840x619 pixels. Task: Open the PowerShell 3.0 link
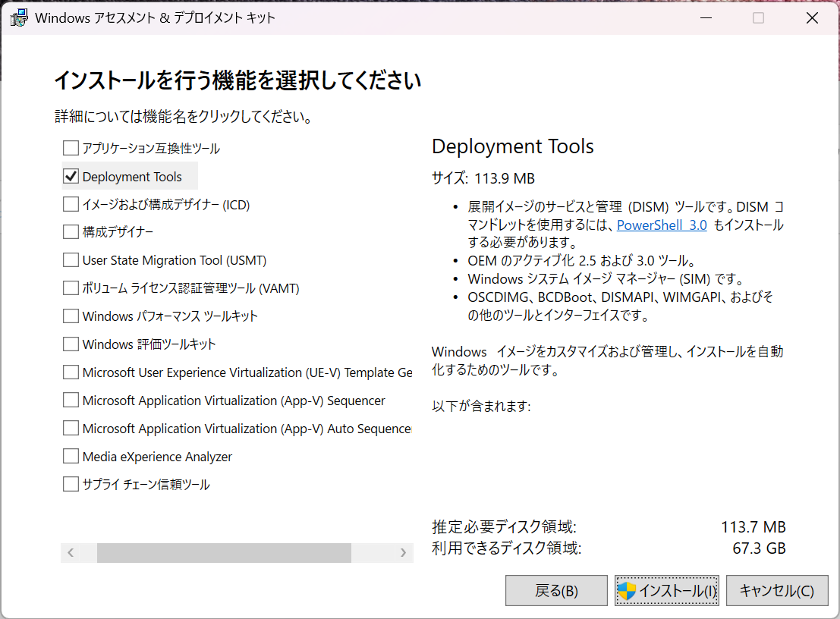tap(662, 225)
